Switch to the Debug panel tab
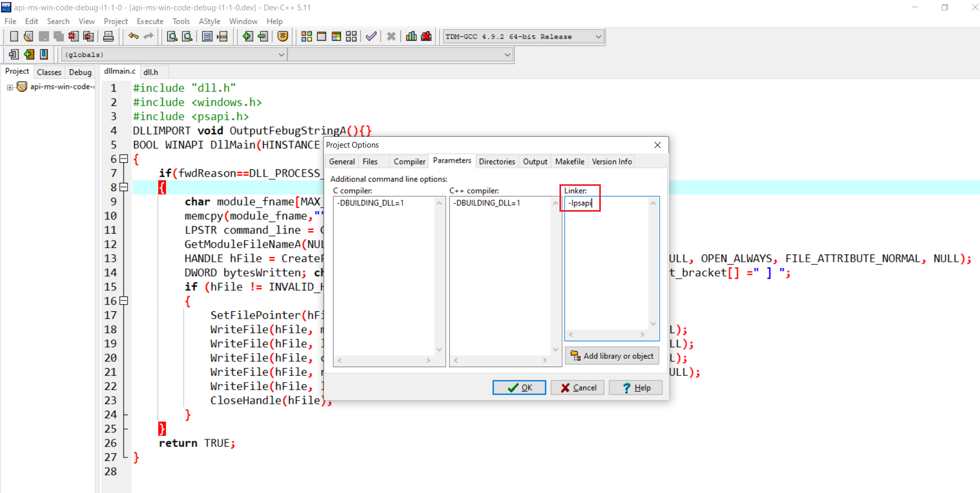 click(x=80, y=72)
